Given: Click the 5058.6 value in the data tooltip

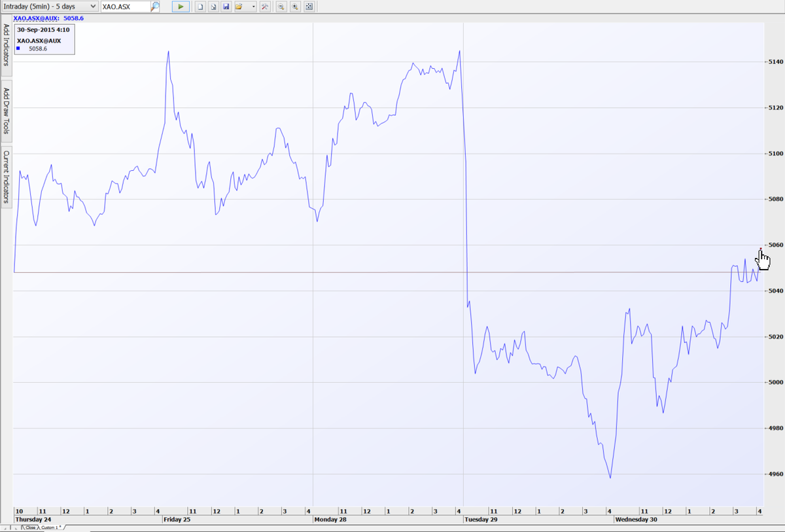Looking at the screenshot, I should (38, 48).
